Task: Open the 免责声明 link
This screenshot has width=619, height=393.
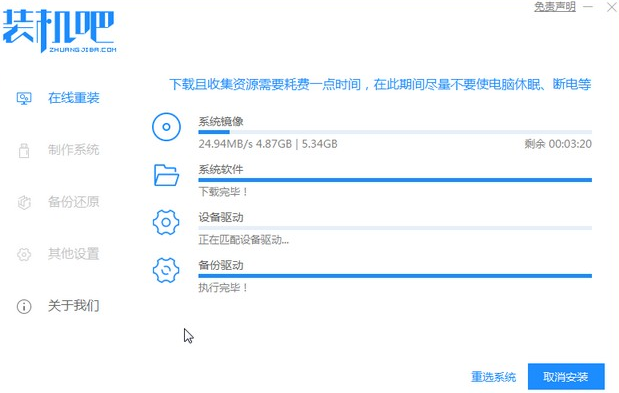Action: click(555, 6)
